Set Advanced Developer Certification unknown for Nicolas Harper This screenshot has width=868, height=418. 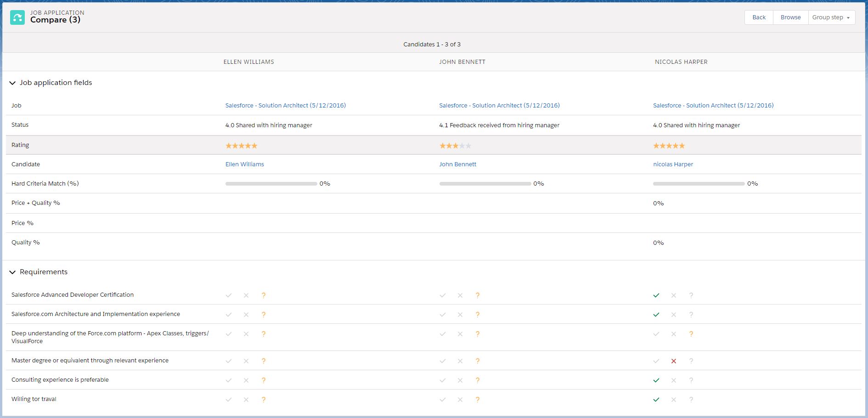(x=691, y=295)
